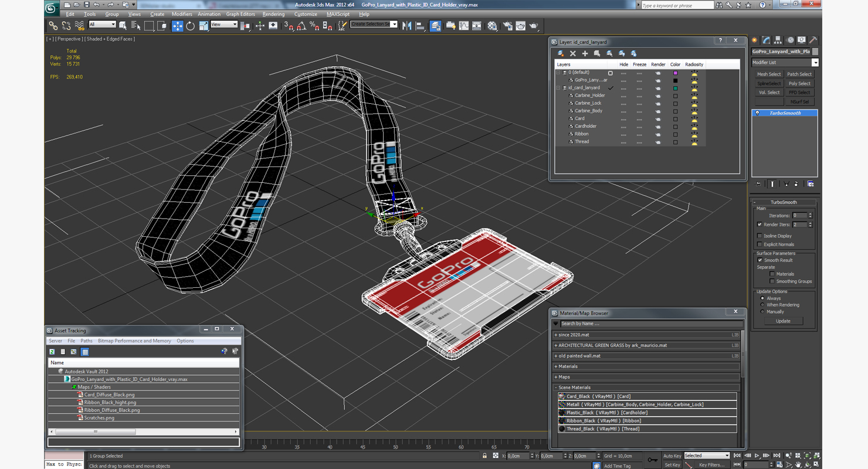Open Graph Editors menu

[240, 14]
